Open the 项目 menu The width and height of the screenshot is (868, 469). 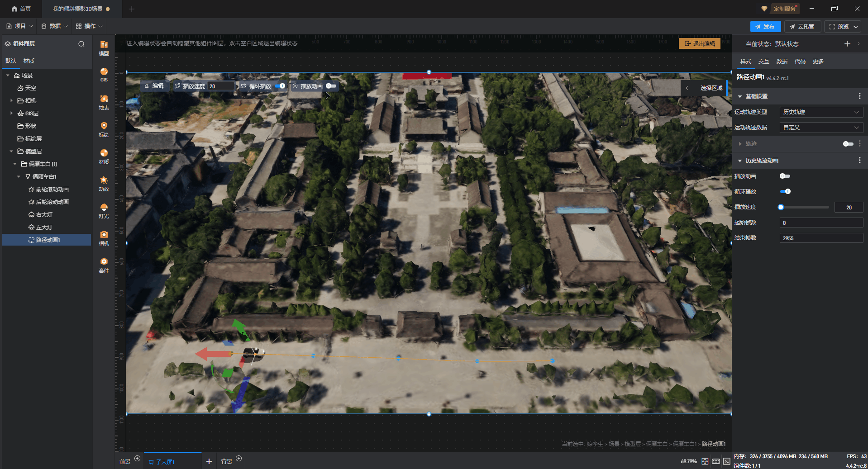click(20, 26)
